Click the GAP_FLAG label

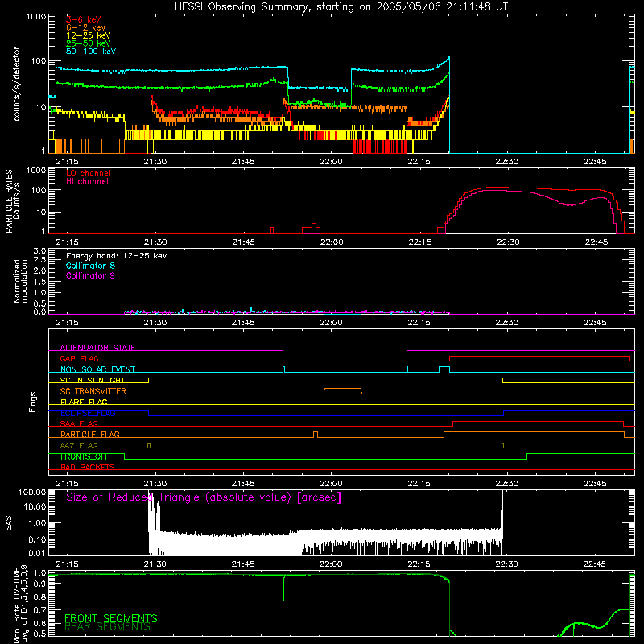(79, 358)
